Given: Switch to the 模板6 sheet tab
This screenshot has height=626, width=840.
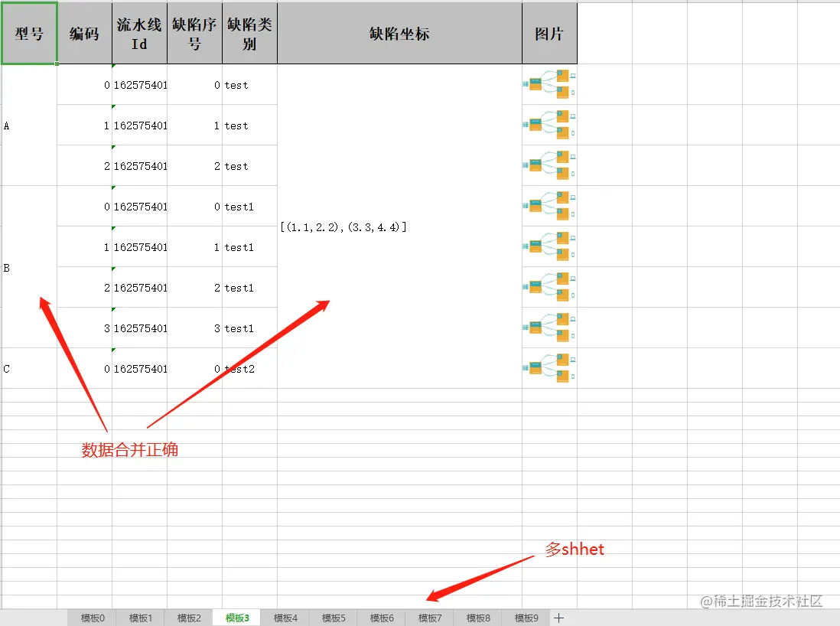Looking at the screenshot, I should click(x=382, y=618).
